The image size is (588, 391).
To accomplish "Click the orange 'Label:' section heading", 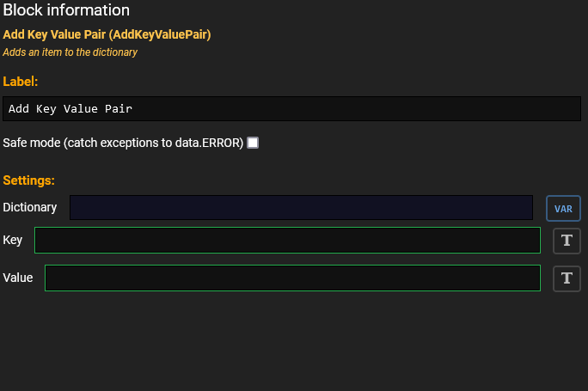I will pyautogui.click(x=21, y=82).
